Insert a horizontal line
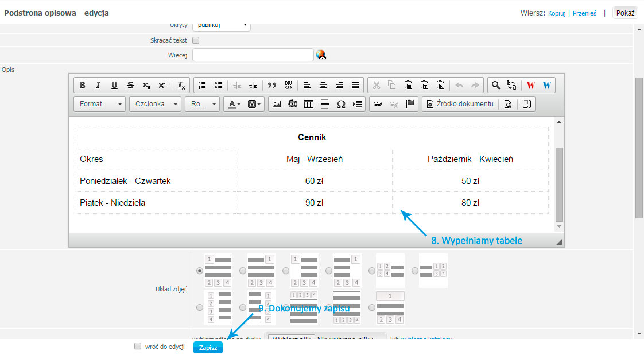Viewport: 644px width, 354px height. point(325,104)
